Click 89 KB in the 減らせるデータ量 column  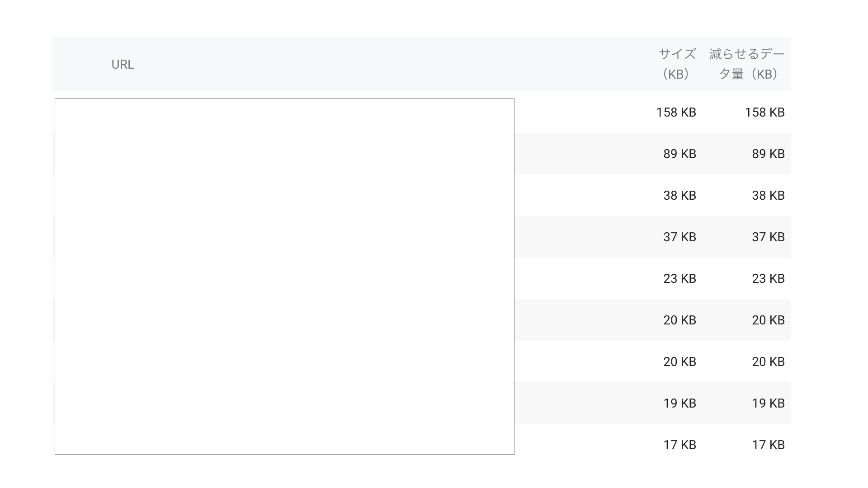coord(768,154)
